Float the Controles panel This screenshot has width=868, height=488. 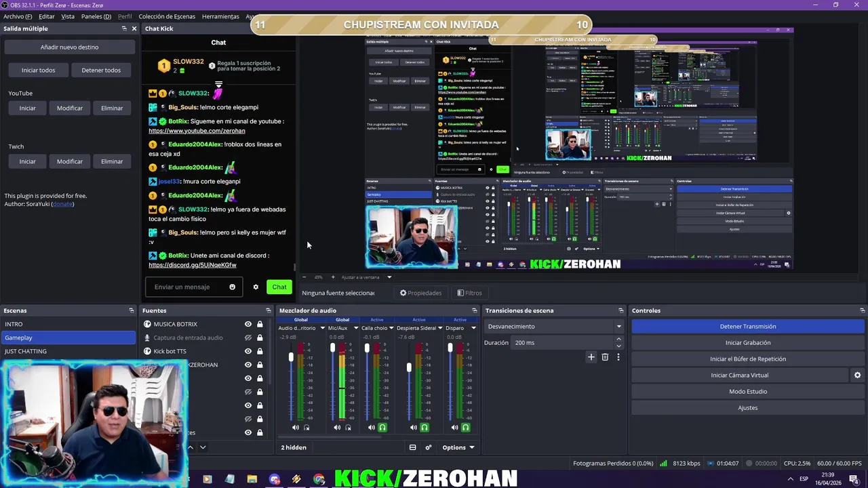click(862, 310)
